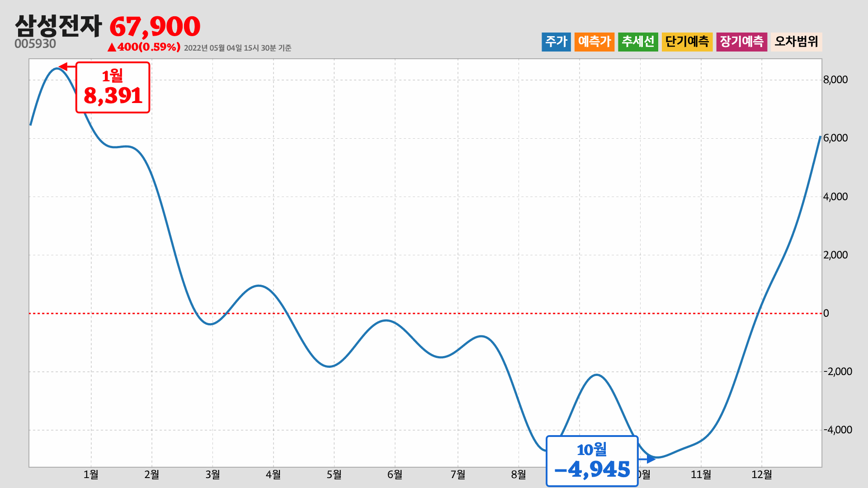Click the 0 y-axis value
The height and width of the screenshot is (488, 868).
click(x=826, y=313)
